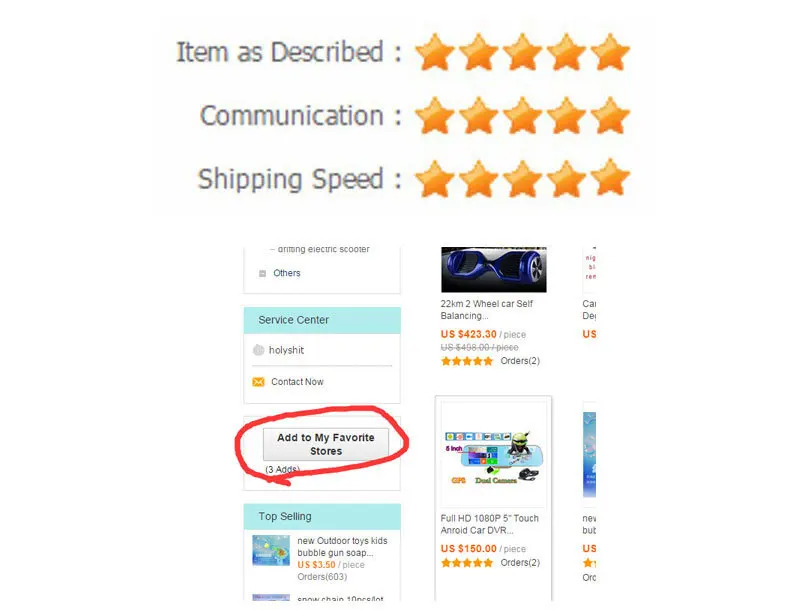Click star rating under Car DVR product
800x613 pixels.
(467, 563)
